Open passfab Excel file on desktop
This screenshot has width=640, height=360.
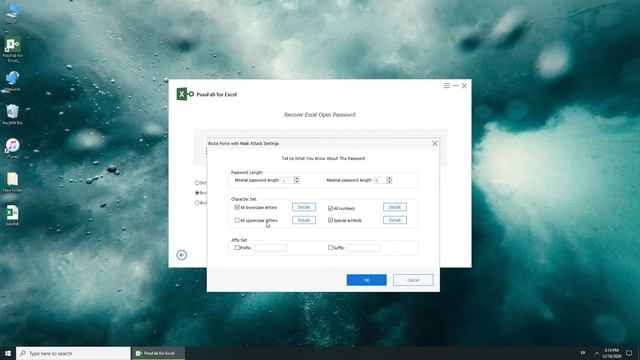tap(13, 216)
